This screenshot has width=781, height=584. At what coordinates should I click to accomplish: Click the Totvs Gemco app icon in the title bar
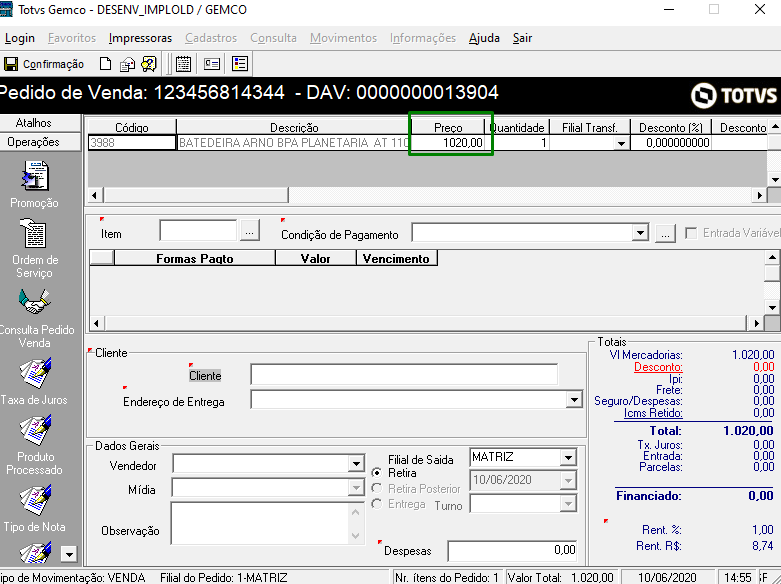click(x=6, y=9)
